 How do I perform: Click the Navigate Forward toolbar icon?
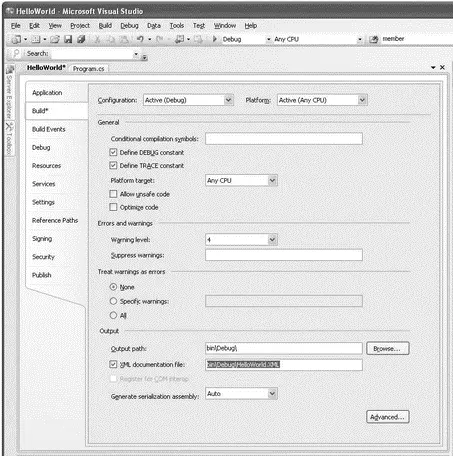click(x=198, y=39)
